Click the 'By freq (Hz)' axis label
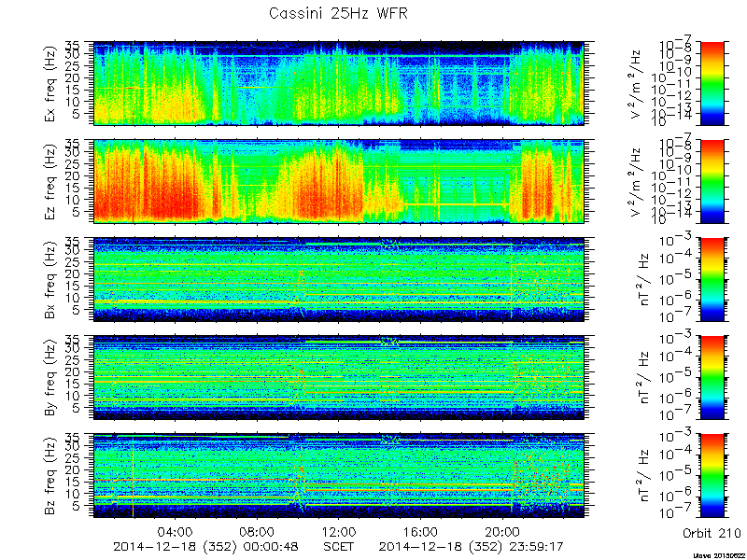Screen dimensions: 747x560 [x=50, y=378]
